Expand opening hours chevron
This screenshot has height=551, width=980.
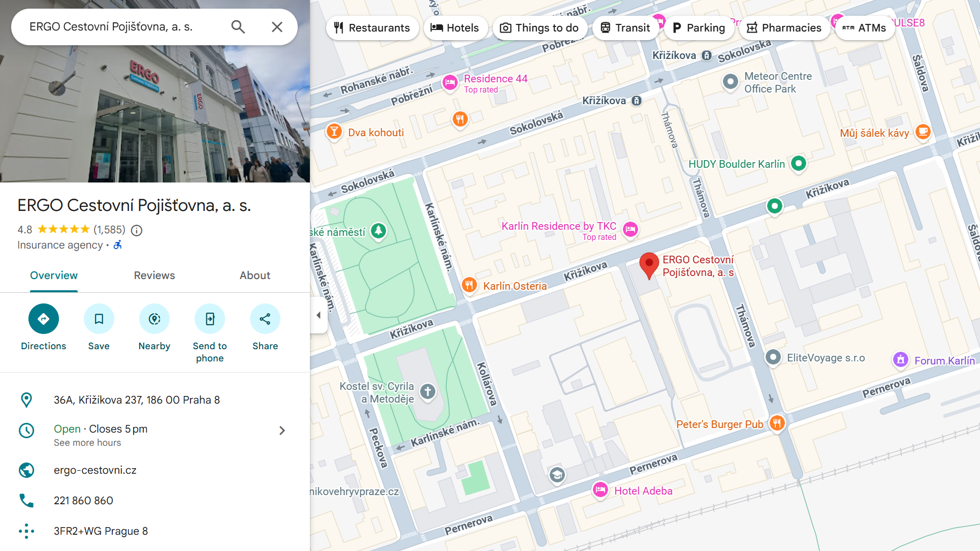click(x=282, y=431)
